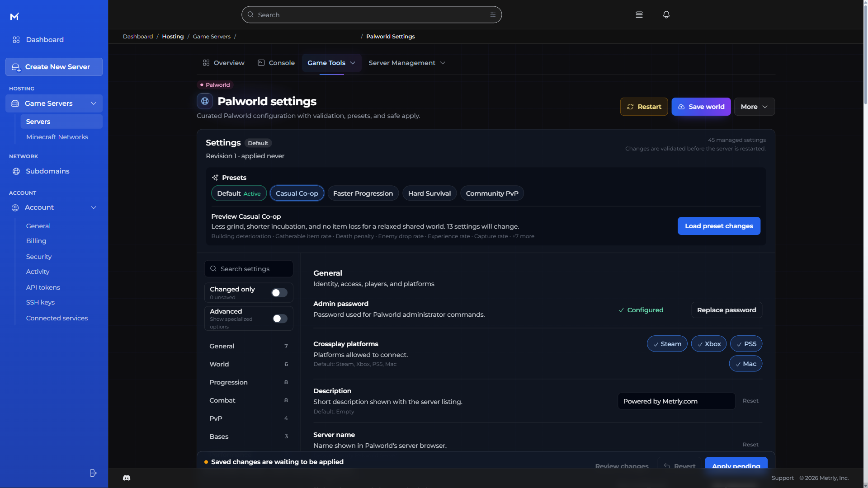Open the More dropdown menu
Viewport: 868px width, 488px height.
point(755,107)
